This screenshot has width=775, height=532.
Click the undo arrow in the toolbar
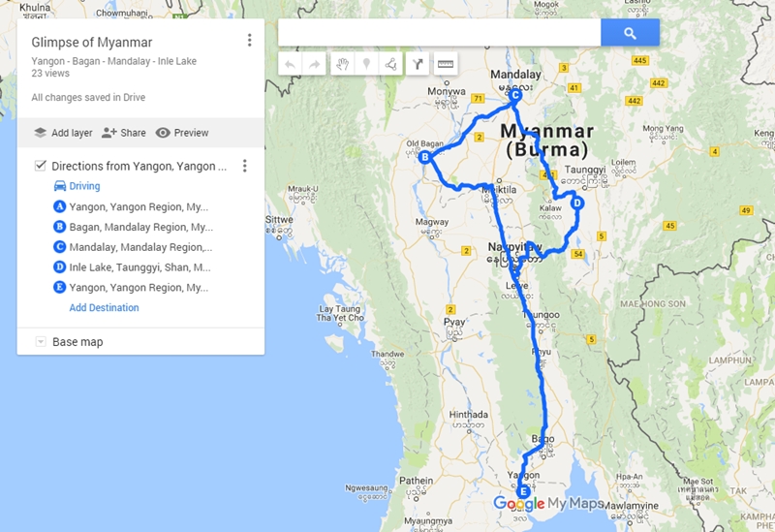coord(290,64)
